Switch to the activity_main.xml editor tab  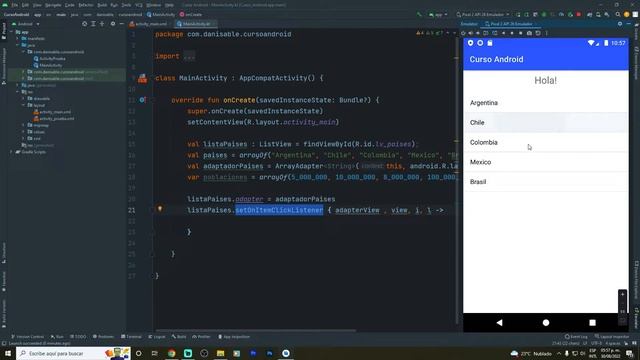148,24
